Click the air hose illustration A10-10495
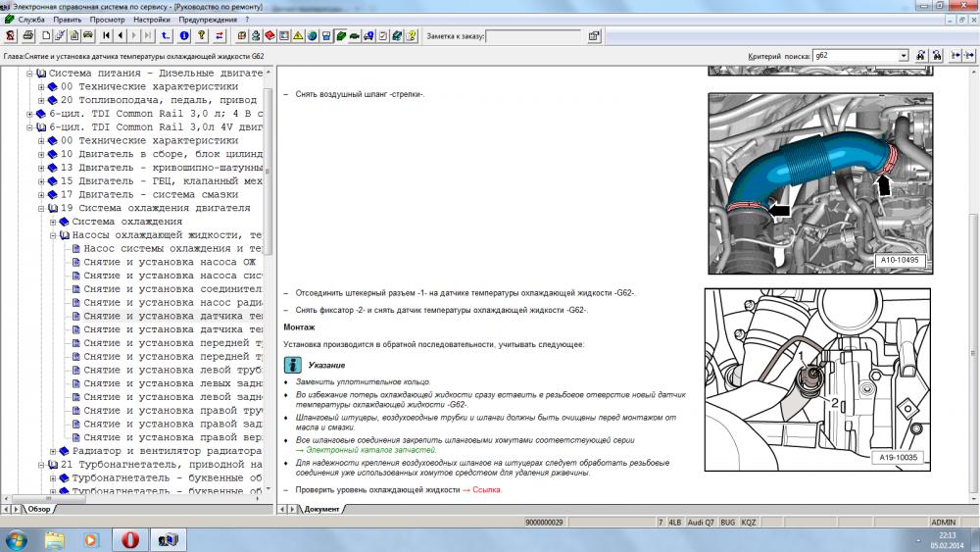 [x=820, y=183]
